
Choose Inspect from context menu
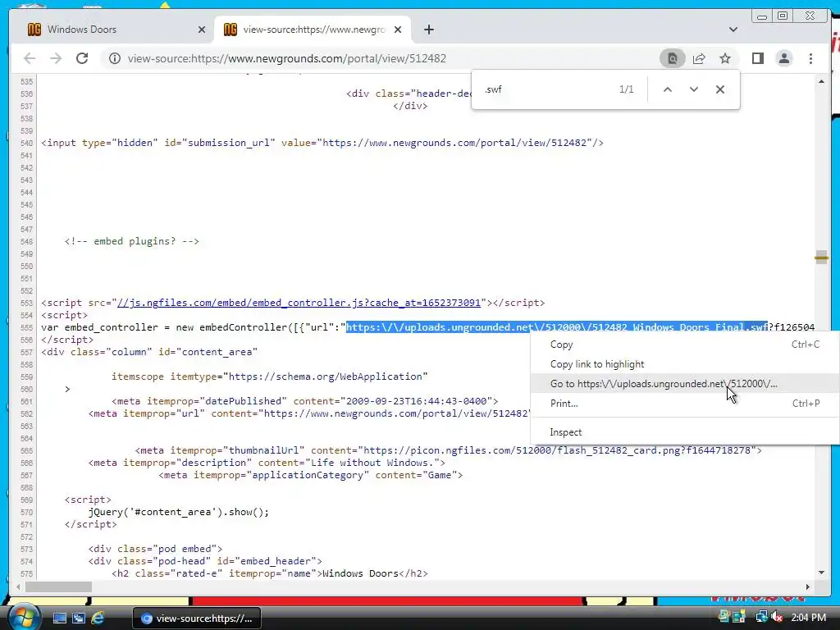pyautogui.click(x=685, y=432)
